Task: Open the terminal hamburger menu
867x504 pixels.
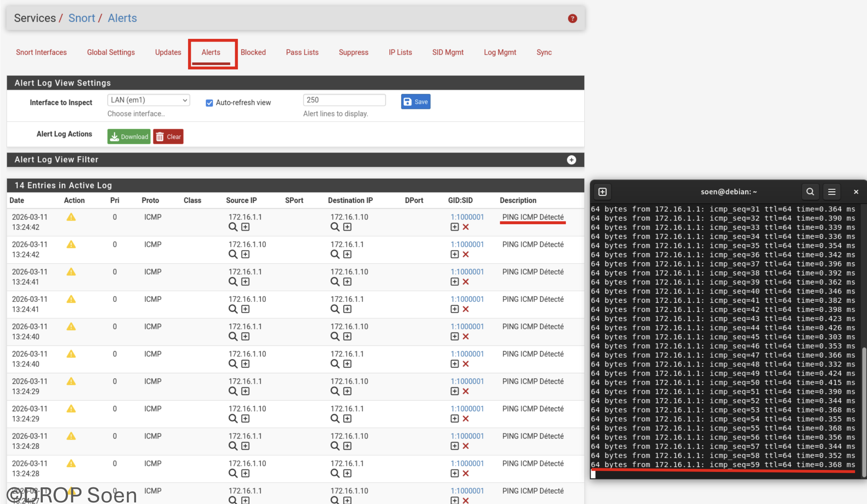Action: (x=832, y=192)
